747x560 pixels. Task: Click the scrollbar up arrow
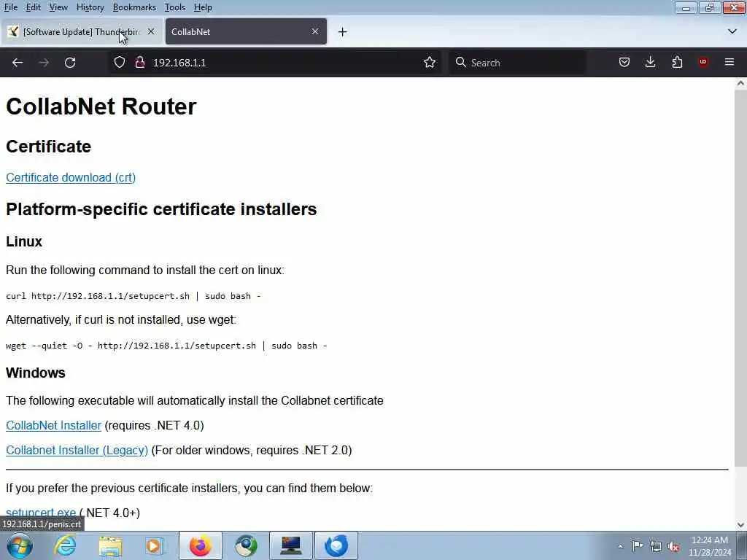pos(740,83)
